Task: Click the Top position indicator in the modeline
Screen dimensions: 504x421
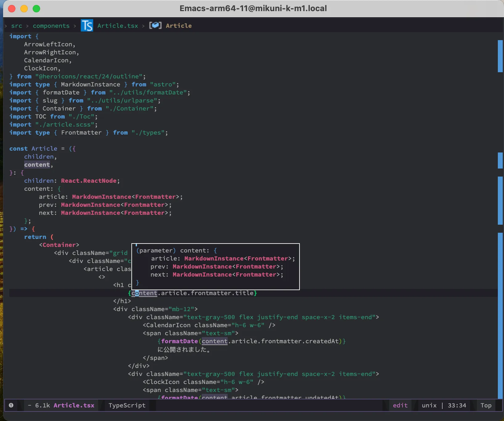Action: click(x=485, y=405)
